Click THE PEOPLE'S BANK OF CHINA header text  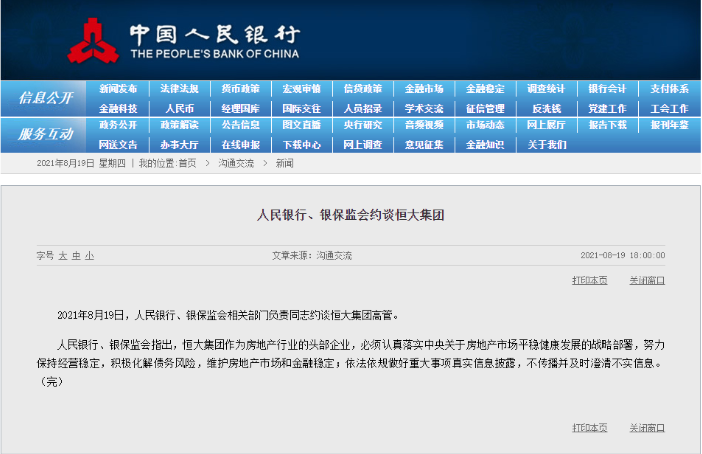click(x=215, y=54)
